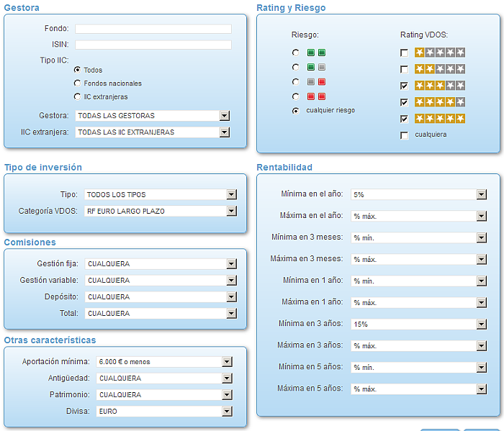Click the Rating VDOS: label

click(424, 35)
